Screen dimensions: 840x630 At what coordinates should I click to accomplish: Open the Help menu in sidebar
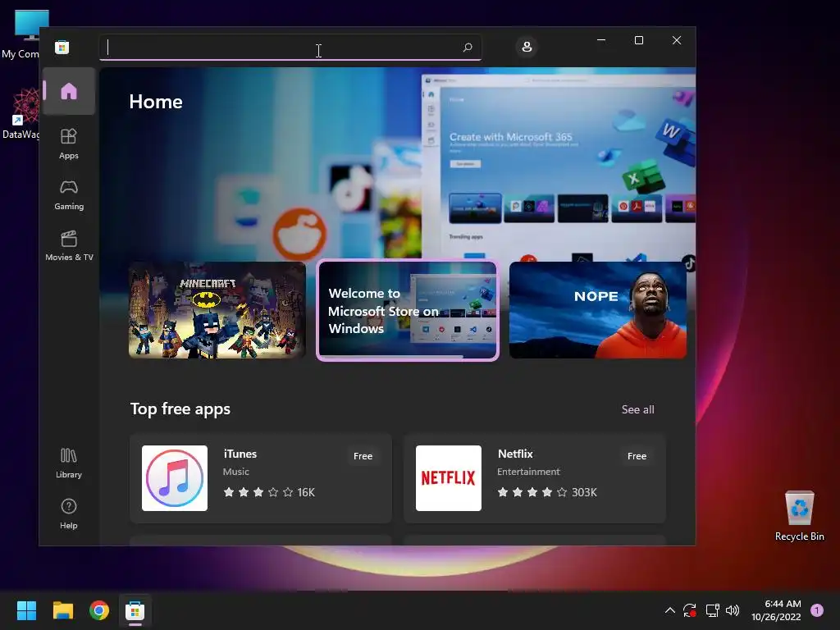[69, 514]
